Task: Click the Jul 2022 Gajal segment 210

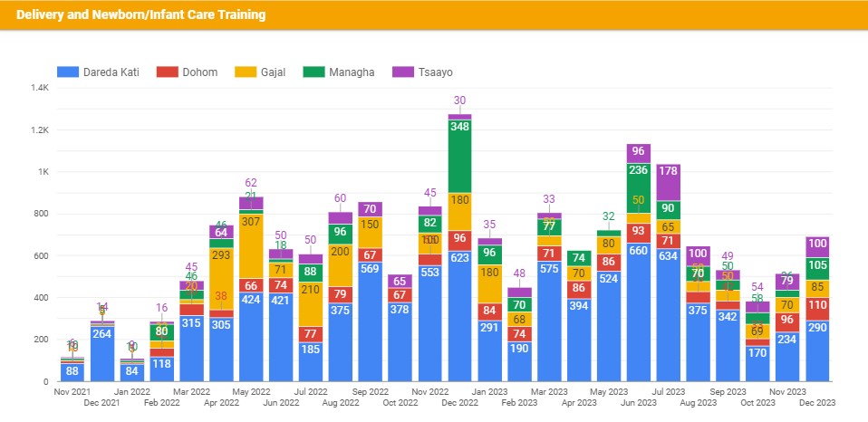Action: (x=311, y=304)
